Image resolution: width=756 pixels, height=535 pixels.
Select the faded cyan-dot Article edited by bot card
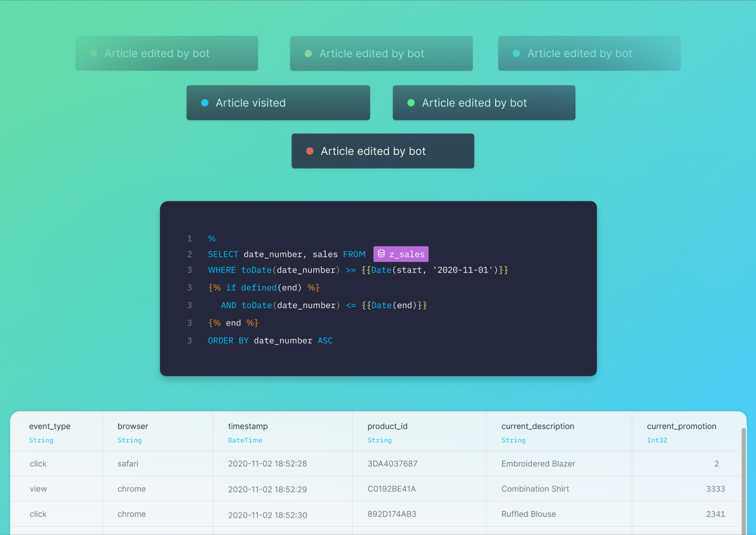click(x=589, y=53)
